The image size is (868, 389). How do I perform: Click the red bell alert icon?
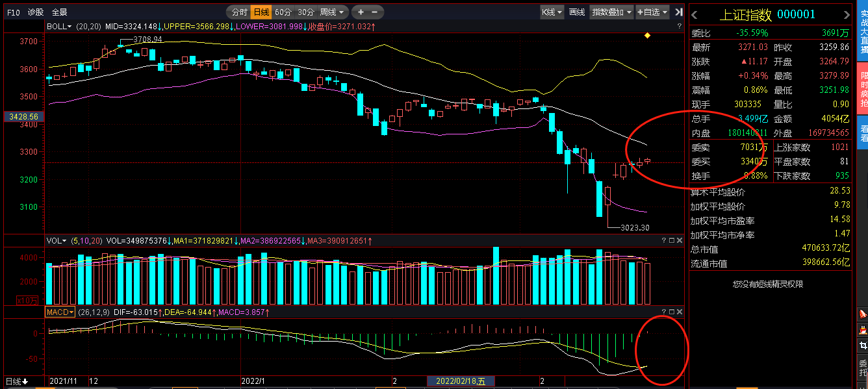[862, 314]
